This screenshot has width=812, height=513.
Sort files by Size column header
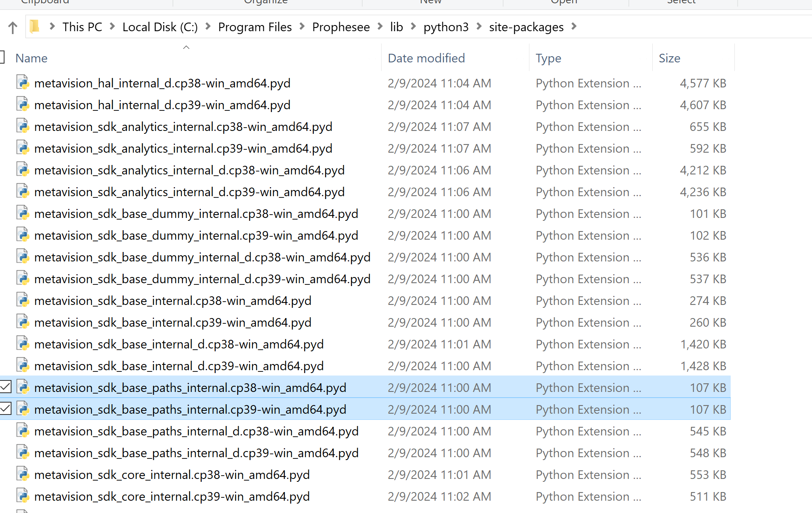point(669,58)
